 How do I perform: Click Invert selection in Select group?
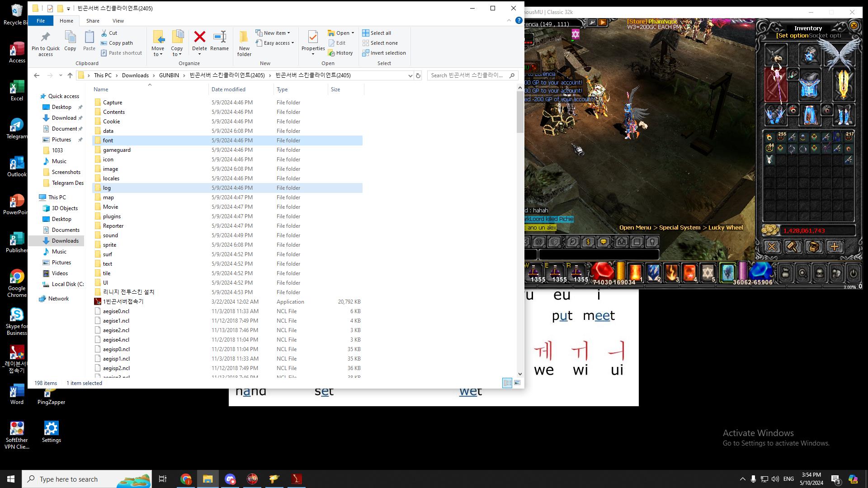384,53
